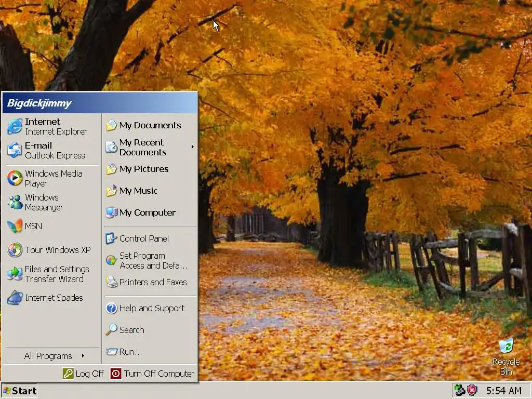532x399 pixels.
Task: Click the Log Off key icon
Action: coord(68,374)
